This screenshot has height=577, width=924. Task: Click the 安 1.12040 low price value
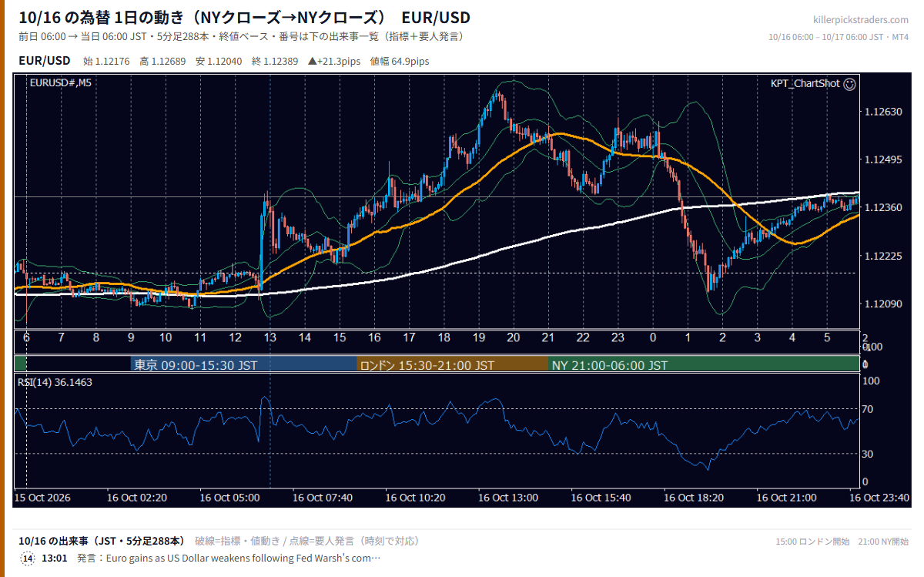[x=219, y=61]
